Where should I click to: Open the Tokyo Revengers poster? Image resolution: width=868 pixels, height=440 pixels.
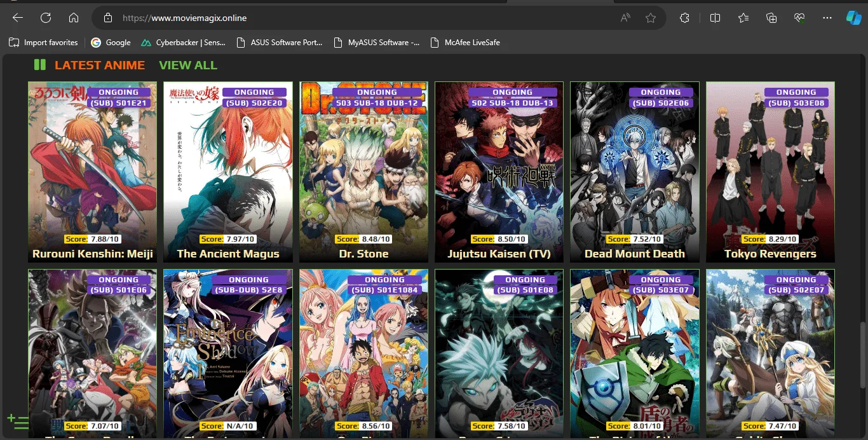click(x=770, y=172)
